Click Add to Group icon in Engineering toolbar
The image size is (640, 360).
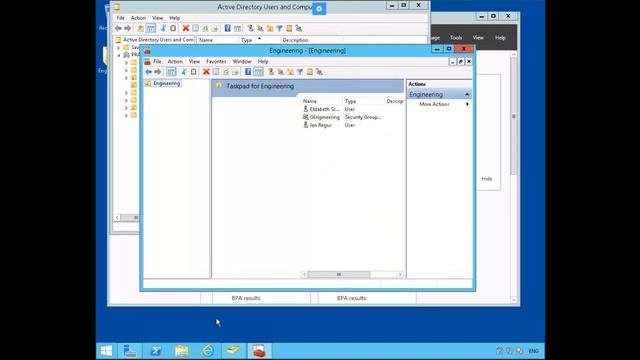pyautogui.click(x=320, y=72)
